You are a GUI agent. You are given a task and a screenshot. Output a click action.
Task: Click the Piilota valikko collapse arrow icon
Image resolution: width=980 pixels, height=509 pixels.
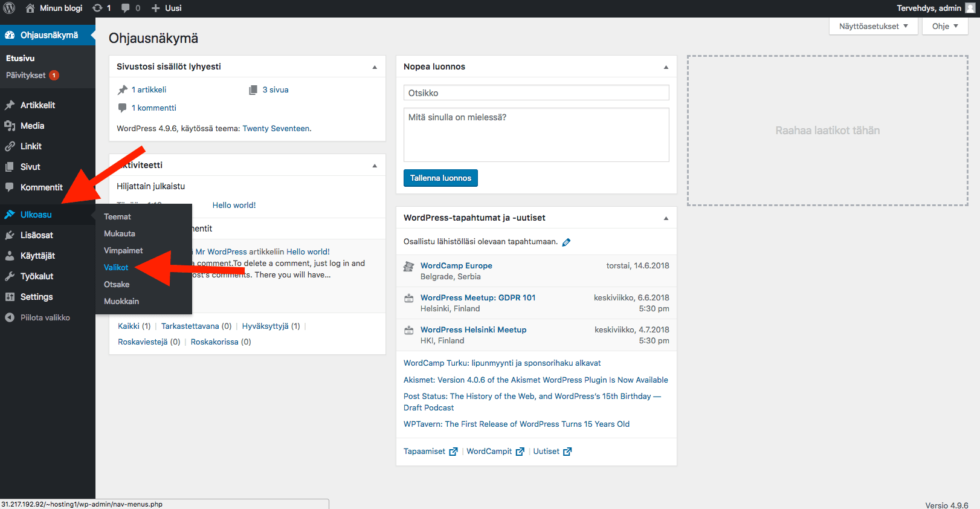pos(10,317)
